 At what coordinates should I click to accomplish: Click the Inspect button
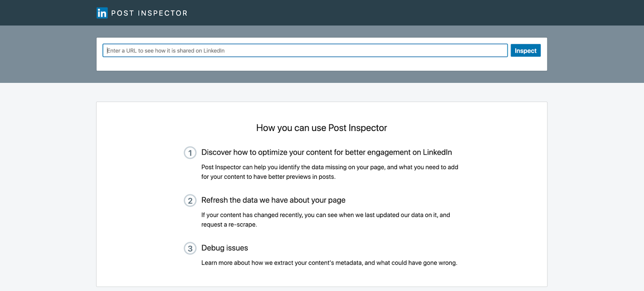tap(526, 51)
